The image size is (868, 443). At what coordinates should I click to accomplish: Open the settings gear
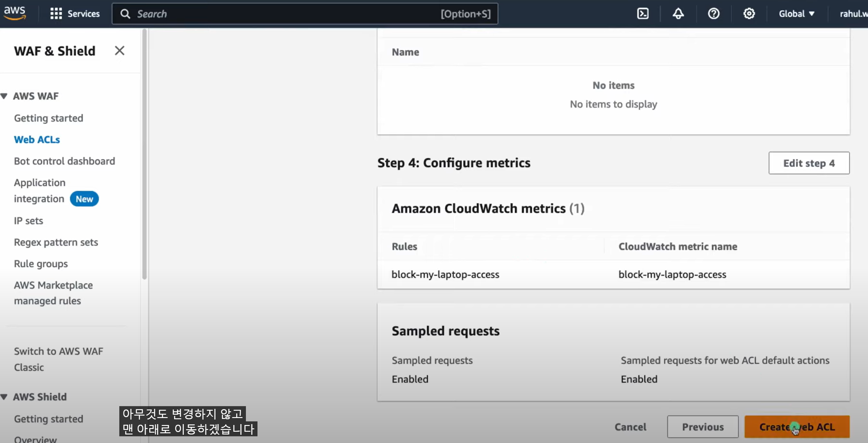(x=749, y=13)
